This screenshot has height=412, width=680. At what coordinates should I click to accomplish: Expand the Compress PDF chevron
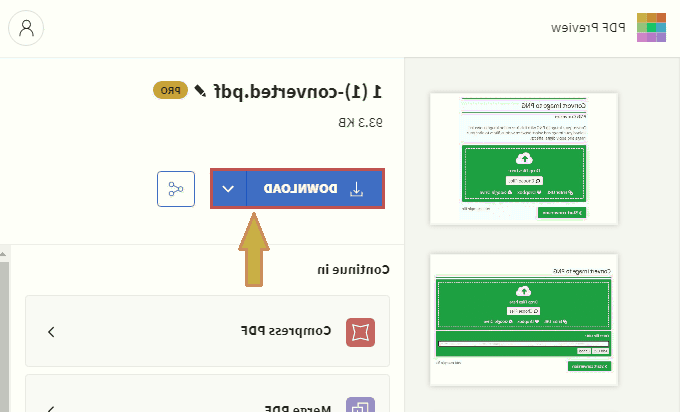[x=51, y=332]
